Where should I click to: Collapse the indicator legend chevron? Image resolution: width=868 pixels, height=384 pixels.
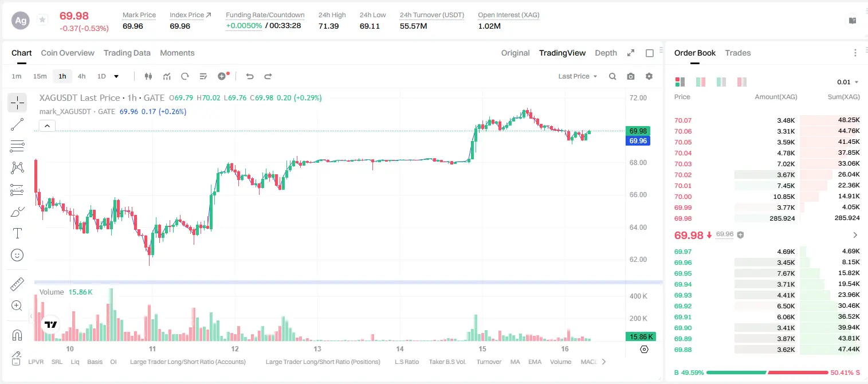point(48,126)
